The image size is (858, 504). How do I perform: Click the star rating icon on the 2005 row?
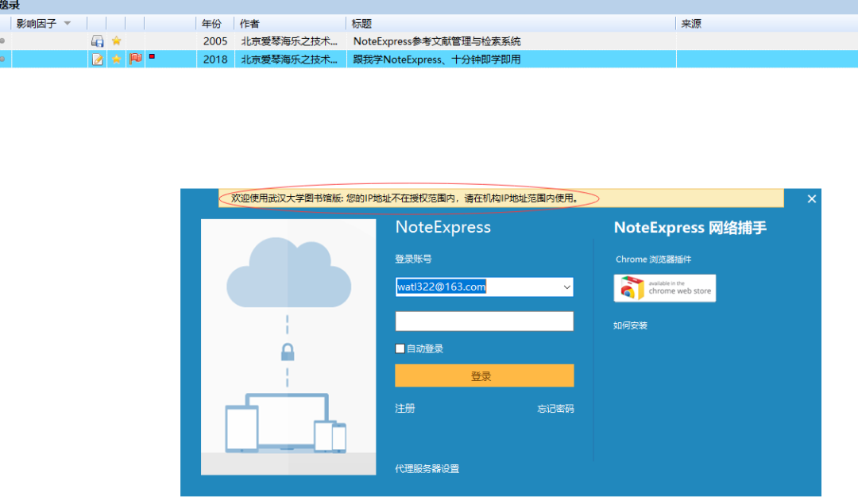coord(115,40)
